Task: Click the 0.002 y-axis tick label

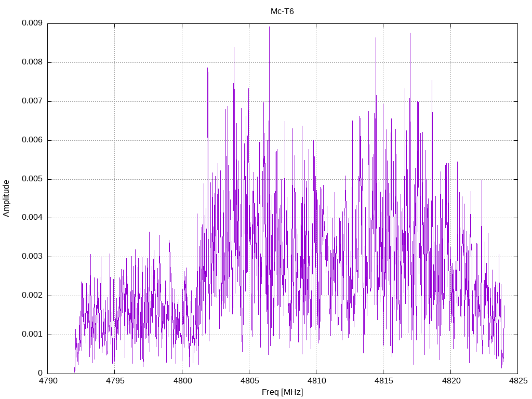Action: pos(32,296)
